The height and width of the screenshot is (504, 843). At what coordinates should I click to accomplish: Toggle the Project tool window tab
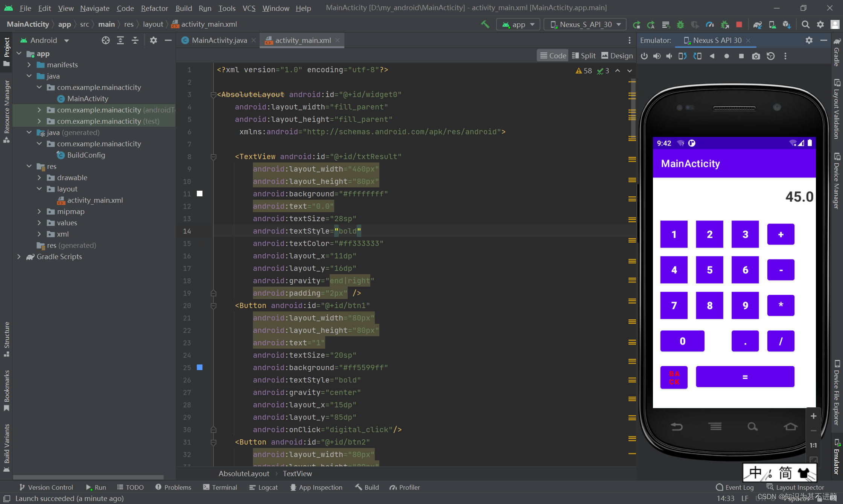6,52
